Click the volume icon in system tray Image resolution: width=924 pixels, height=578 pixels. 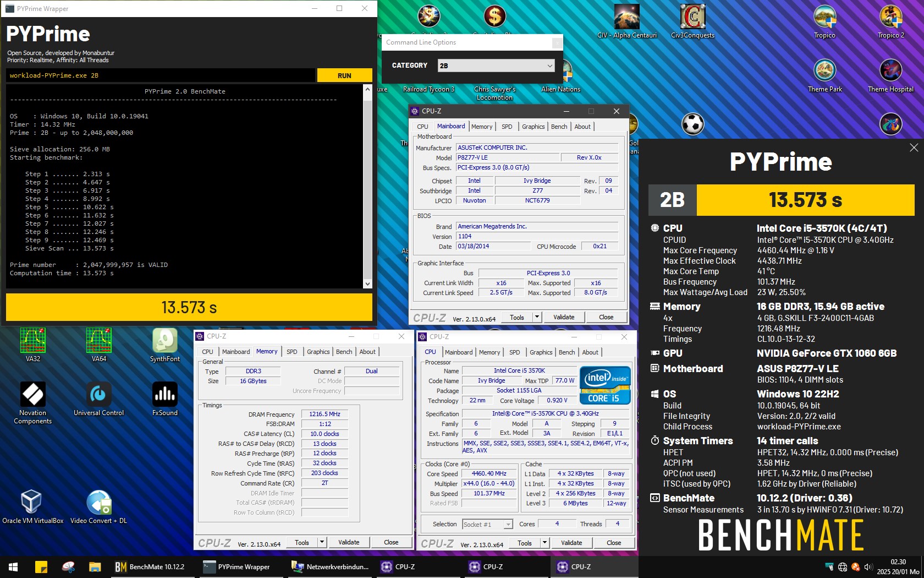tap(868, 567)
